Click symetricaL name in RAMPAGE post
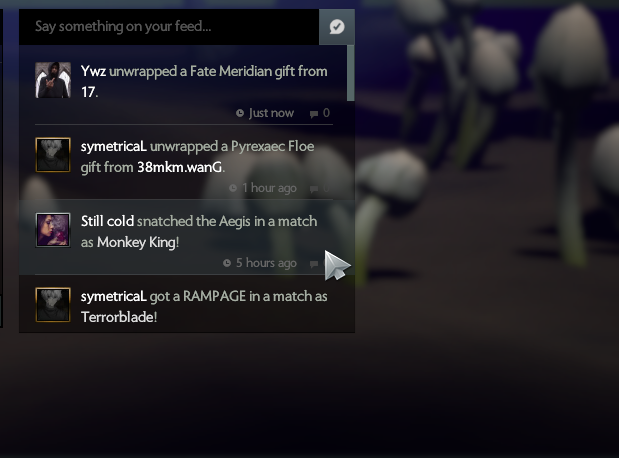619x458 pixels. pos(114,297)
